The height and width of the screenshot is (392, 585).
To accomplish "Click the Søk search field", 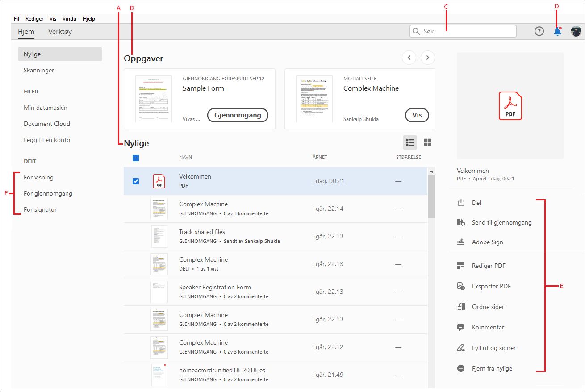I will (x=463, y=31).
